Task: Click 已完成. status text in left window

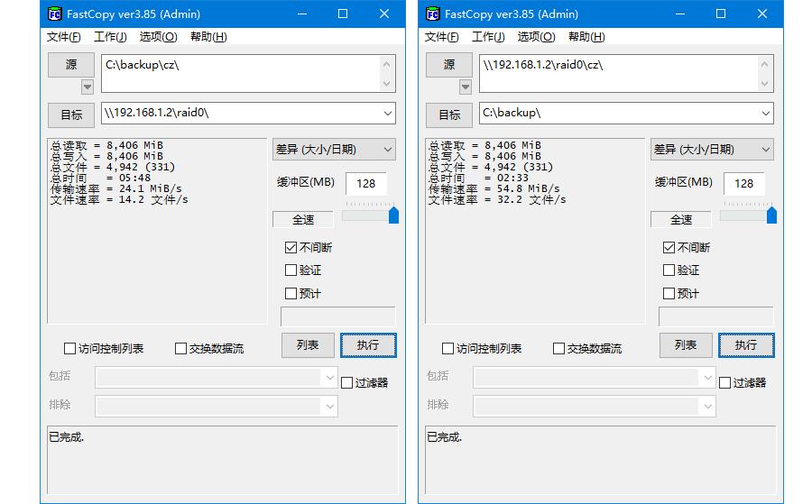Action: tap(66, 437)
